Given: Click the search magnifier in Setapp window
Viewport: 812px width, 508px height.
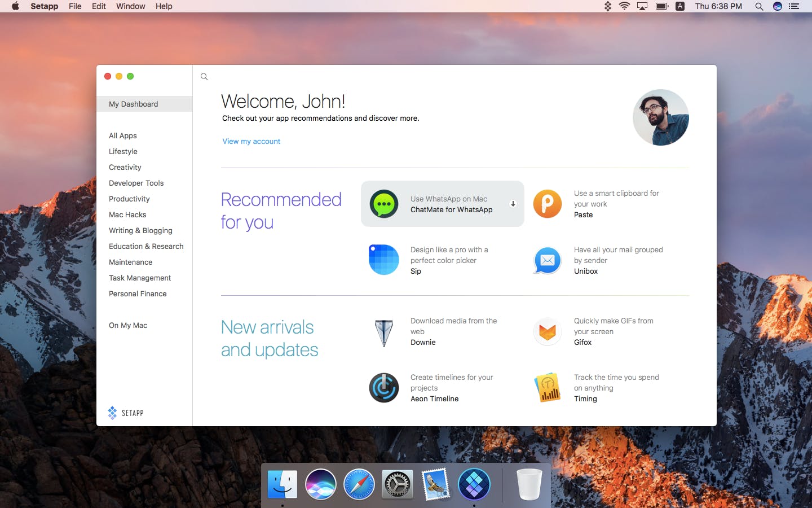Looking at the screenshot, I should tap(204, 77).
